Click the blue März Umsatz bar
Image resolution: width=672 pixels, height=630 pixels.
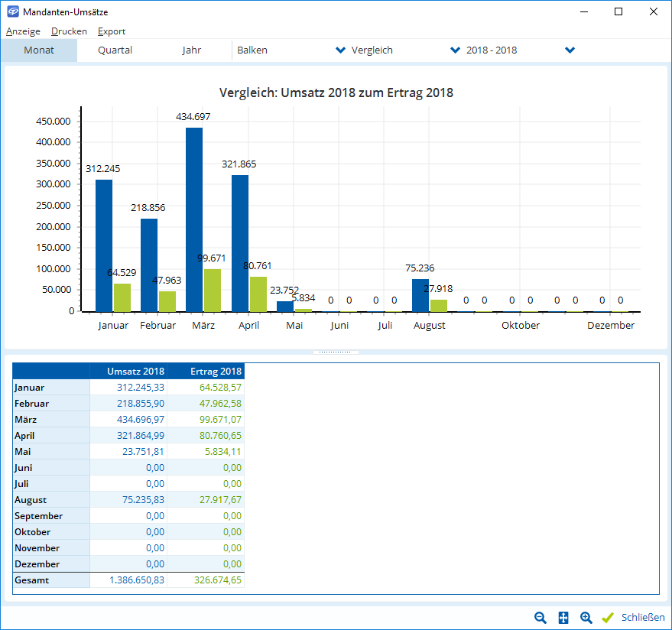point(194,220)
